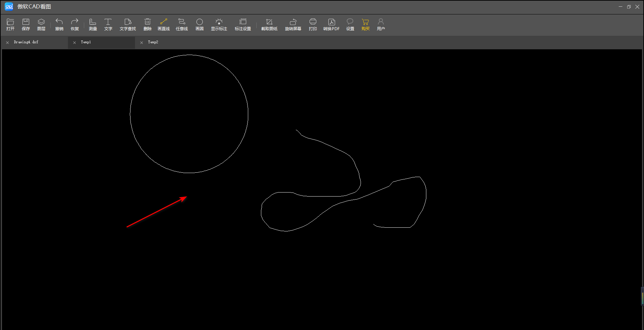Screen dimensions: 644x330
Task: Click the 傲软CAD看图 app logo
Action: click(x=9, y=7)
